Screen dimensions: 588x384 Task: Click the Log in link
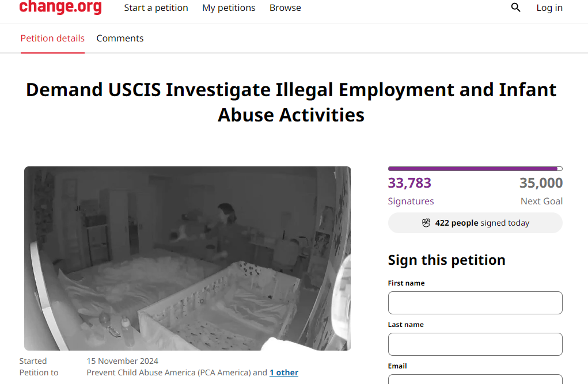pos(549,8)
